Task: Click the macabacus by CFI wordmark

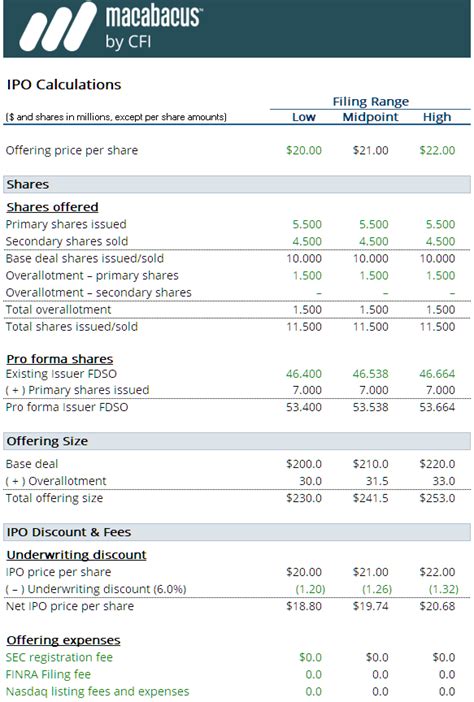Action: pyautogui.click(x=154, y=26)
